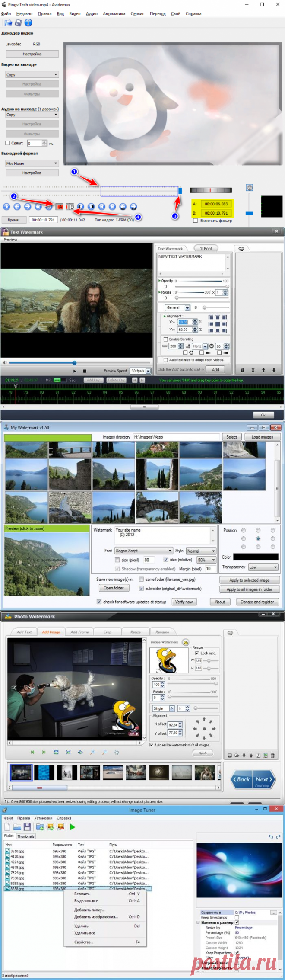
Task: Click Apply to all images in folder
Action: click(x=250, y=589)
